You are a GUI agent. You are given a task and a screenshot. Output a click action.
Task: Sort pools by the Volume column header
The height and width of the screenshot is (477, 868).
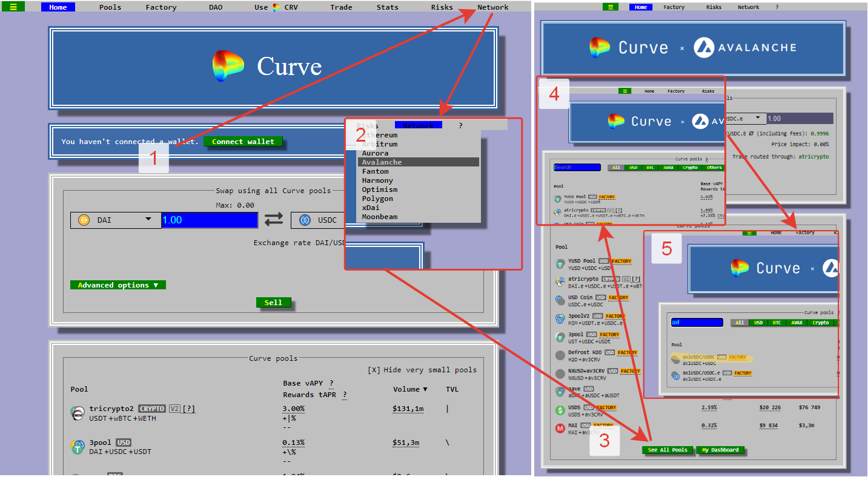pos(409,389)
